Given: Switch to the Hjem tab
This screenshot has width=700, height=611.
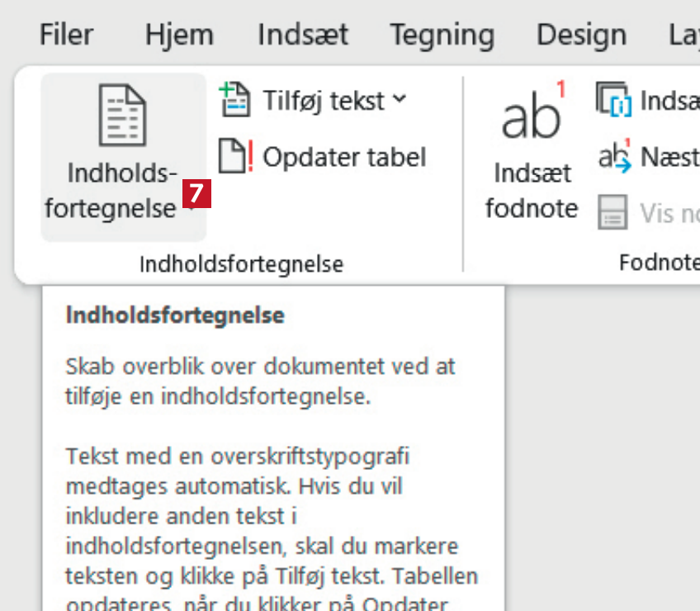Looking at the screenshot, I should tap(179, 35).
